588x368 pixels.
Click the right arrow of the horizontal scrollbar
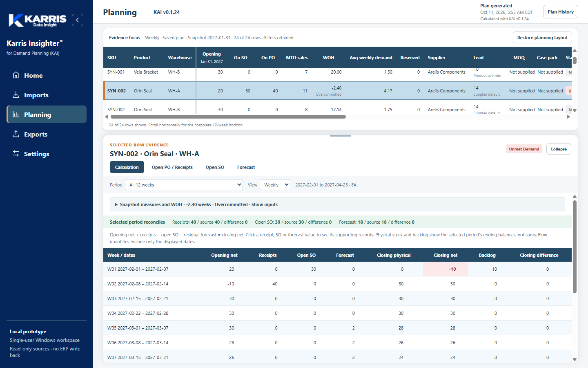tap(568, 117)
